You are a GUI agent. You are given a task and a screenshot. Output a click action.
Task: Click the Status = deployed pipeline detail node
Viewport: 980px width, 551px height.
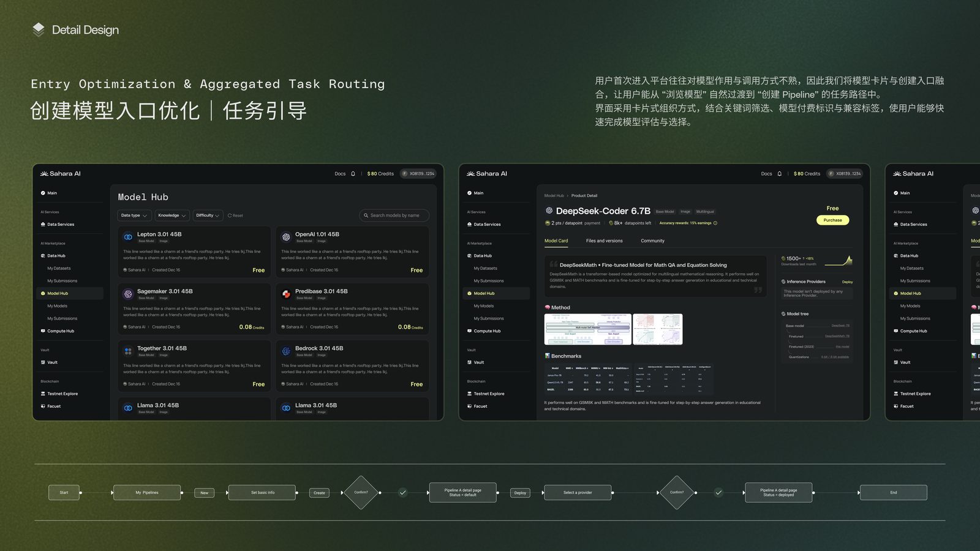tap(778, 492)
